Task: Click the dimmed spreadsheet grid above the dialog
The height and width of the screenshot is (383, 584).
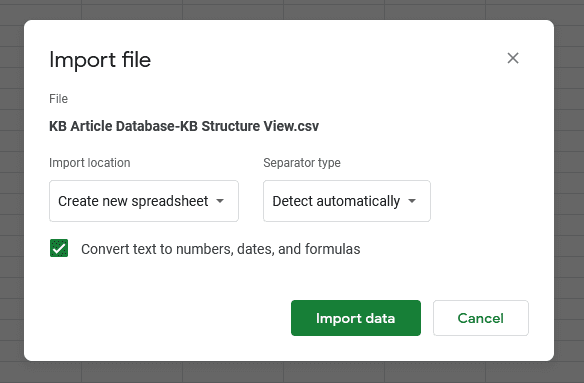Action: pyautogui.click(x=292, y=9)
